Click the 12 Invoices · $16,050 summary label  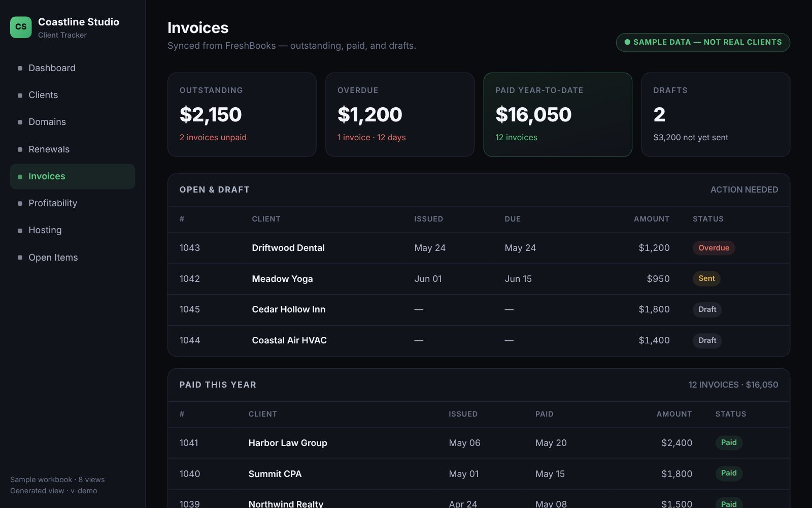tap(733, 385)
